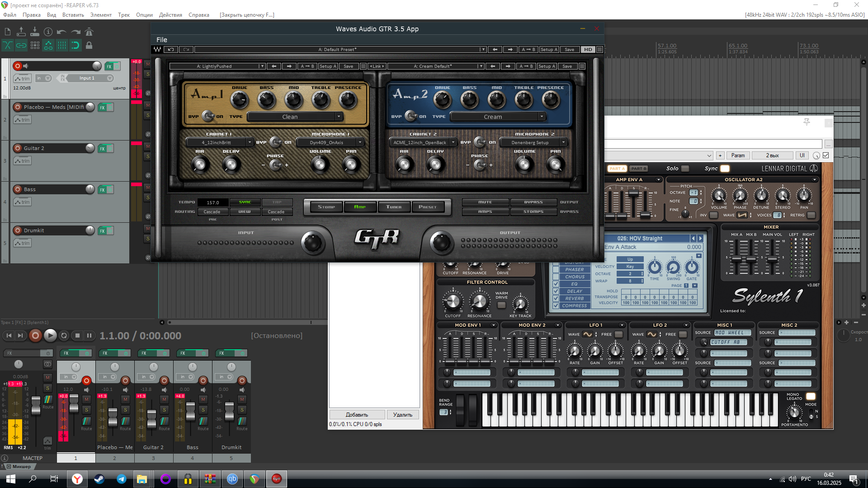Open Steam from the Windows taskbar
This screenshot has height=488, width=868.
99,479
